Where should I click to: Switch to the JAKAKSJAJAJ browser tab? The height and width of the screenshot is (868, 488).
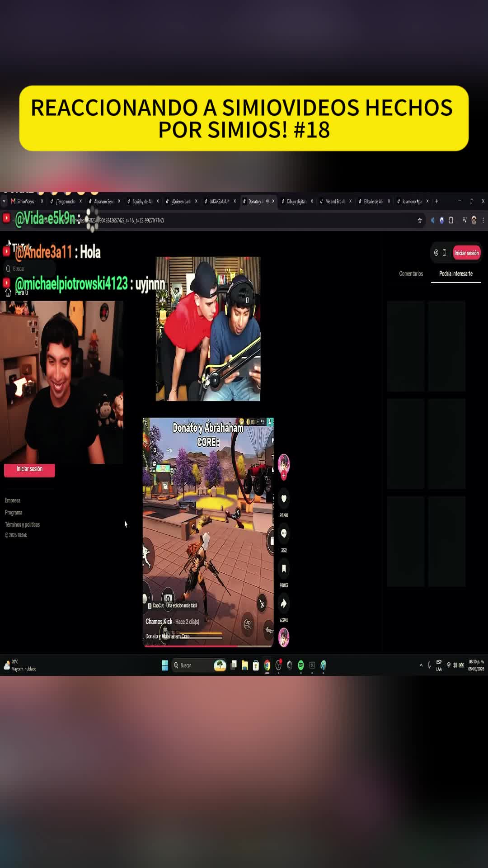[x=220, y=201]
